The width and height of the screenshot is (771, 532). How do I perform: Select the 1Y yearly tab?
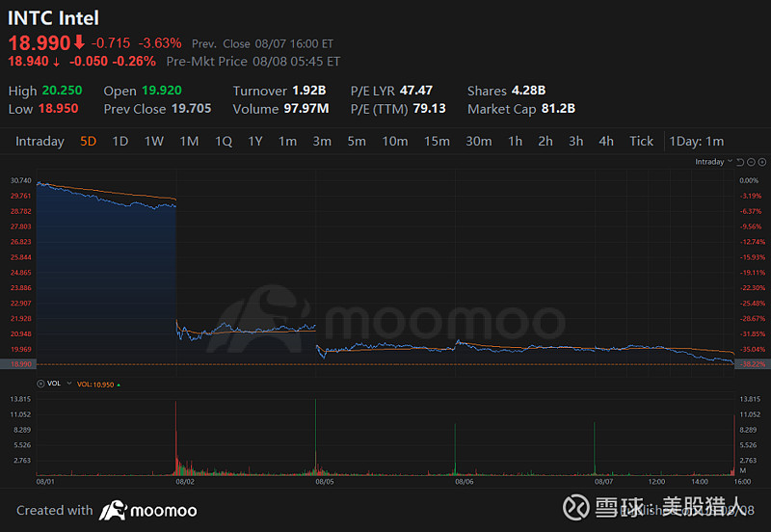click(x=254, y=142)
